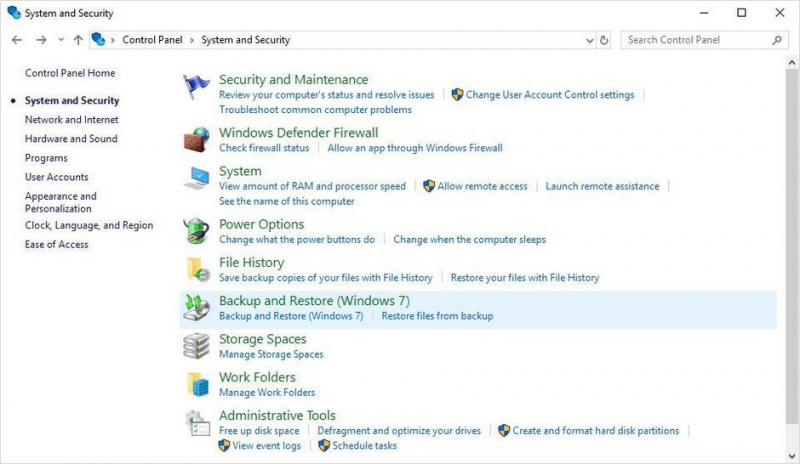The width and height of the screenshot is (800, 464).
Task: Click See the name of this computer
Action: [287, 201]
